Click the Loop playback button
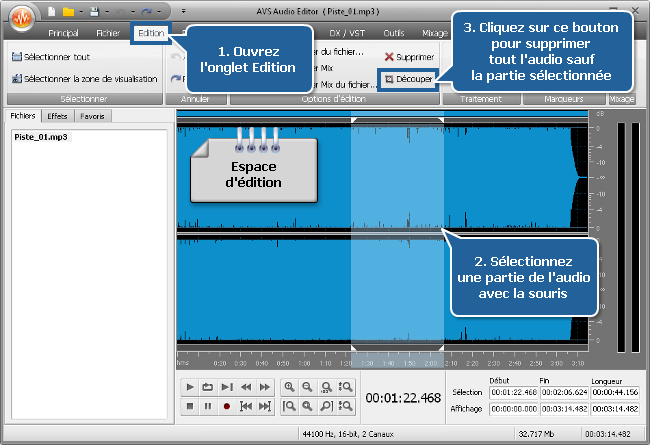This screenshot has height=445, width=650. 208,387
